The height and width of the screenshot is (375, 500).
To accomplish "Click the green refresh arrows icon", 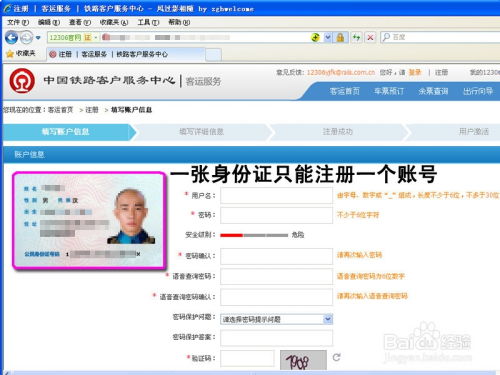I will click(x=357, y=37).
